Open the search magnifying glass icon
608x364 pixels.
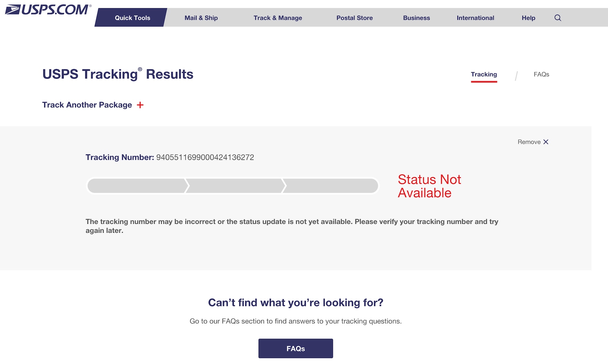[558, 18]
